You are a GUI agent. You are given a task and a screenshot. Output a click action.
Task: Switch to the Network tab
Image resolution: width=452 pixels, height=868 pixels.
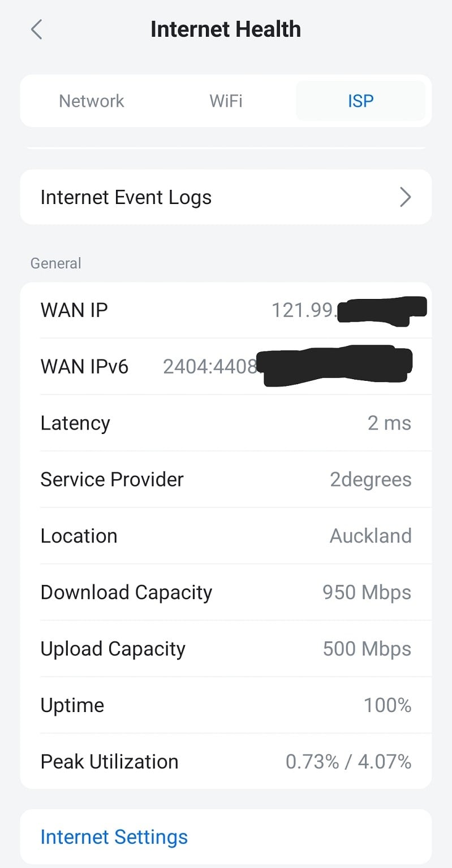click(92, 101)
